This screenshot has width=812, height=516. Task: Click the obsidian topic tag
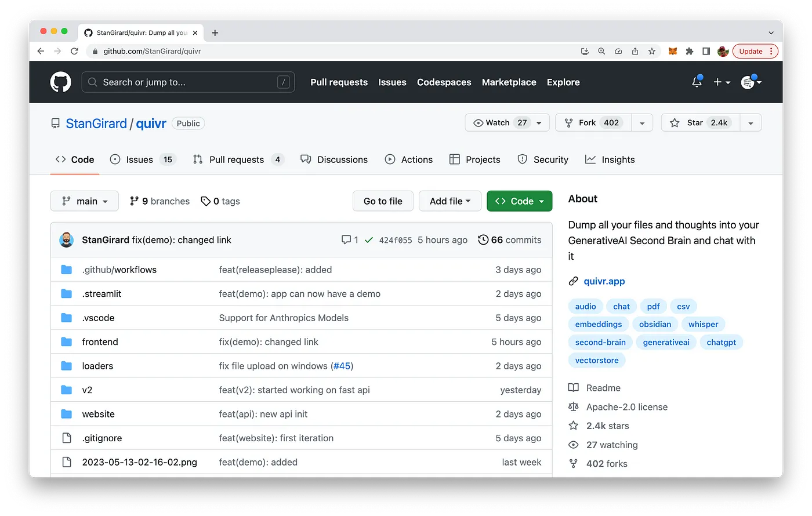655,325
